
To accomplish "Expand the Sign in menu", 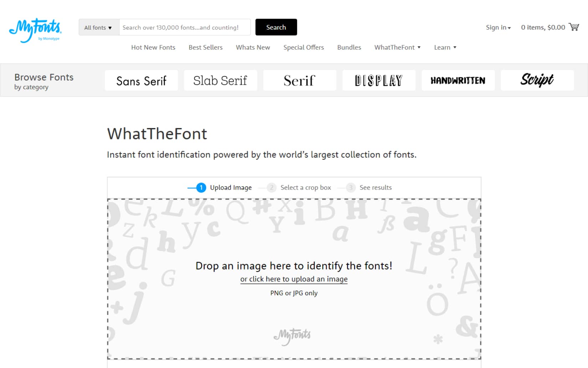I will click(x=498, y=27).
